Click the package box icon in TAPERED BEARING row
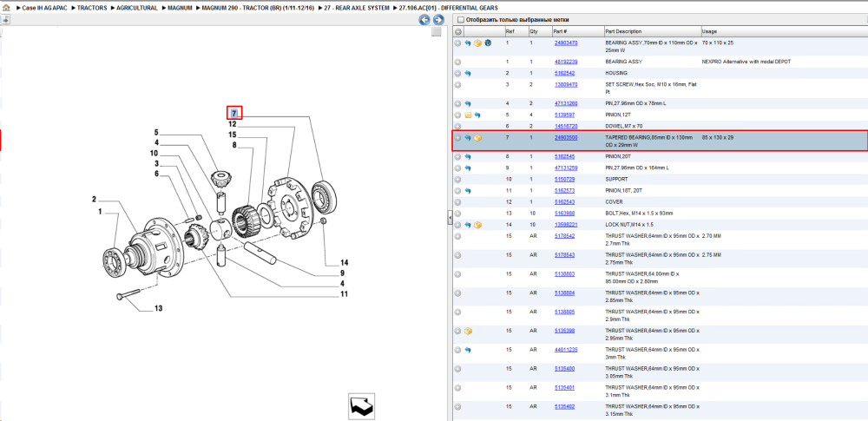 (x=477, y=138)
